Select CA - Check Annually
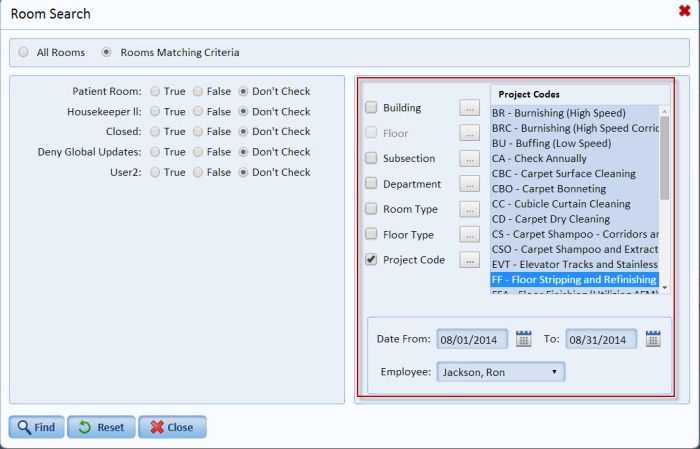The height and width of the screenshot is (449, 700). [x=575, y=158]
